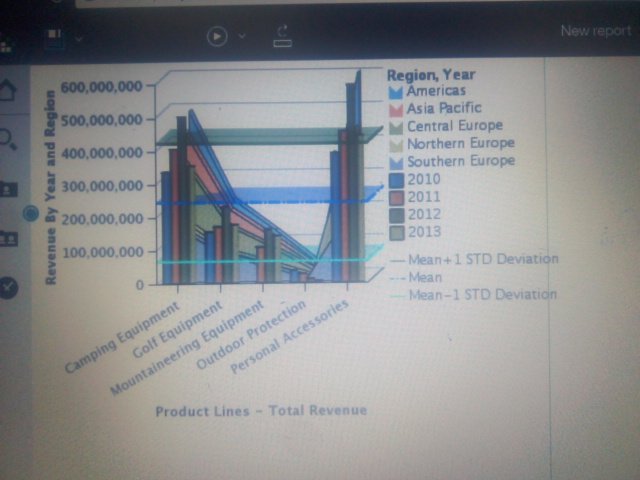Screen dimensions: 640x480
Task: Click Revenue By Year and Region axis title
Action: (50, 188)
